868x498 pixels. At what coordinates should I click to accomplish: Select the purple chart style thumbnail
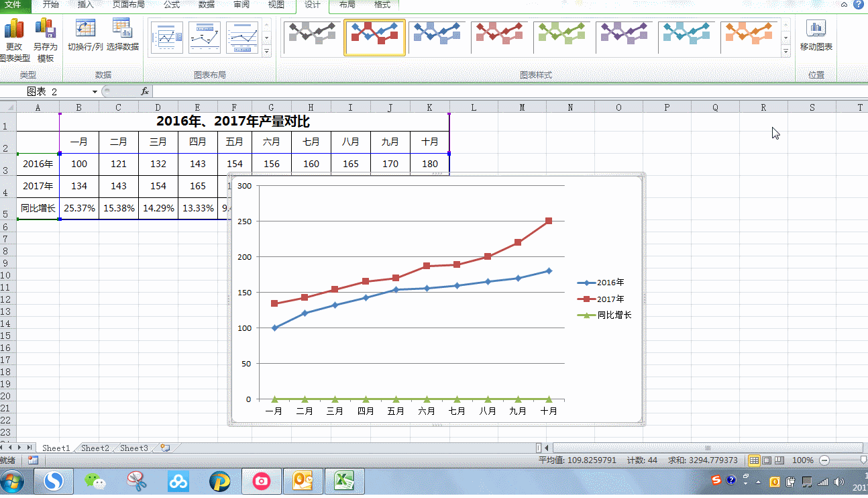pos(624,36)
